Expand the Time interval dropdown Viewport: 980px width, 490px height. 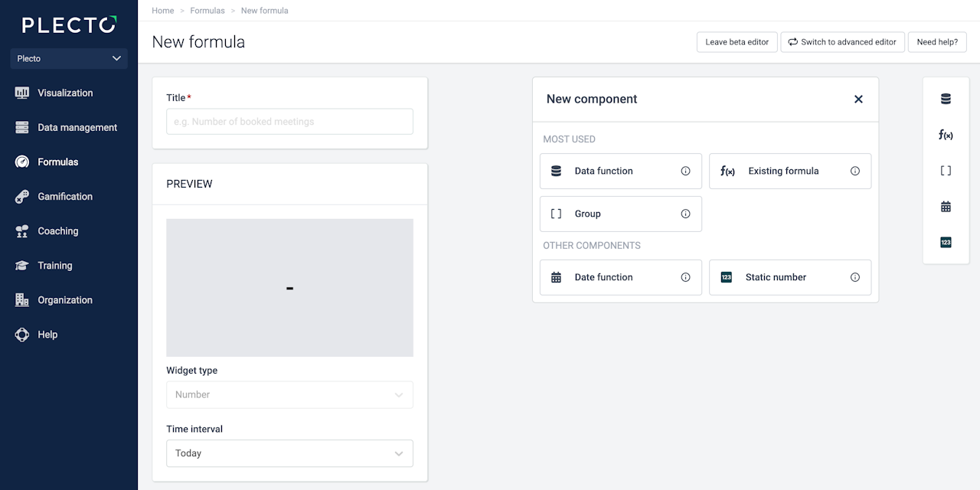point(289,453)
